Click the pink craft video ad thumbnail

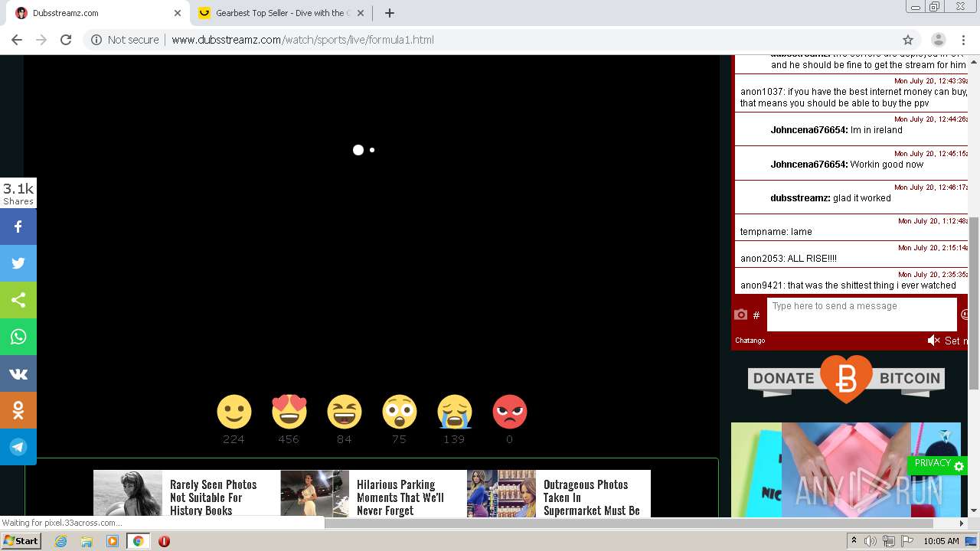[846, 470]
